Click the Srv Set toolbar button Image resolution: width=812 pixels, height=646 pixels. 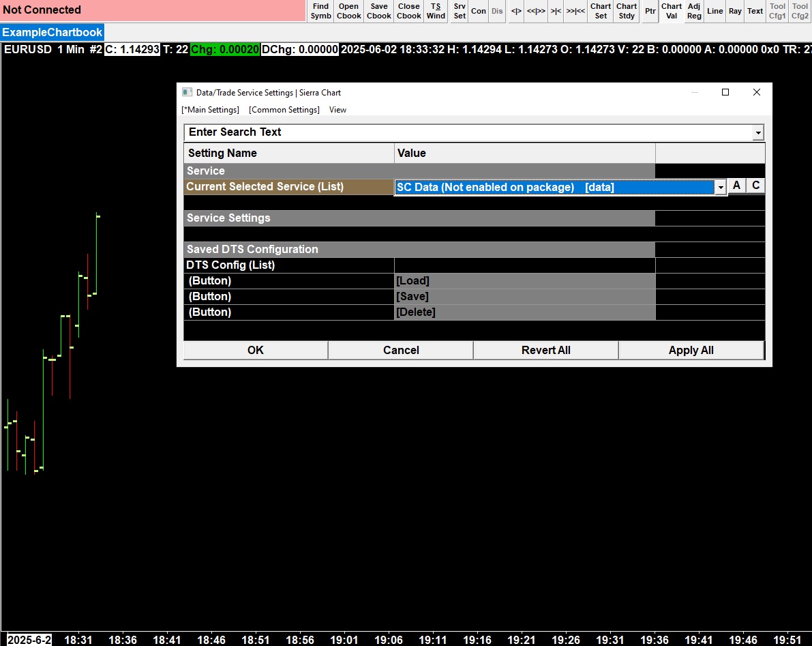460,11
